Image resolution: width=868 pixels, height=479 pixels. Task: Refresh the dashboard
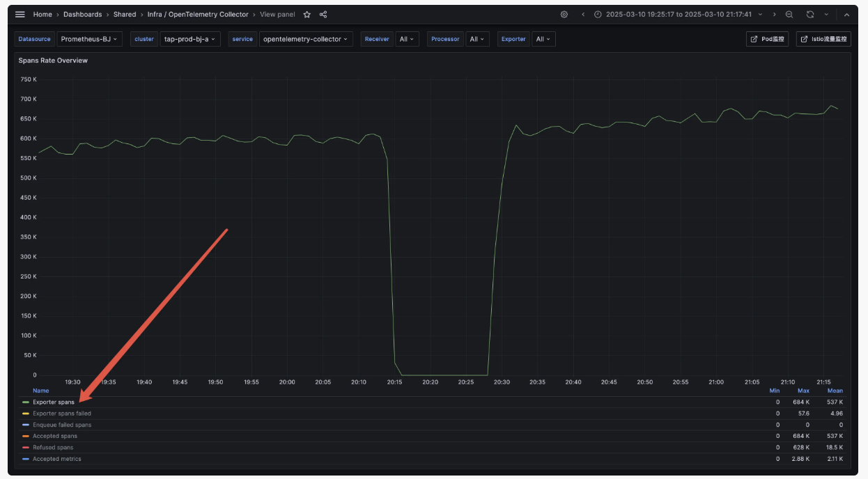pos(810,15)
